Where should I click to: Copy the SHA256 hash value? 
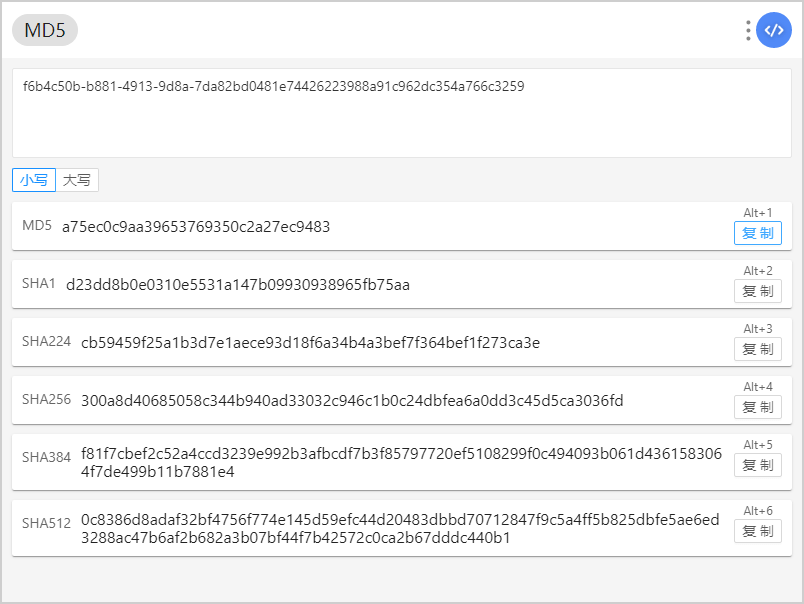click(757, 407)
